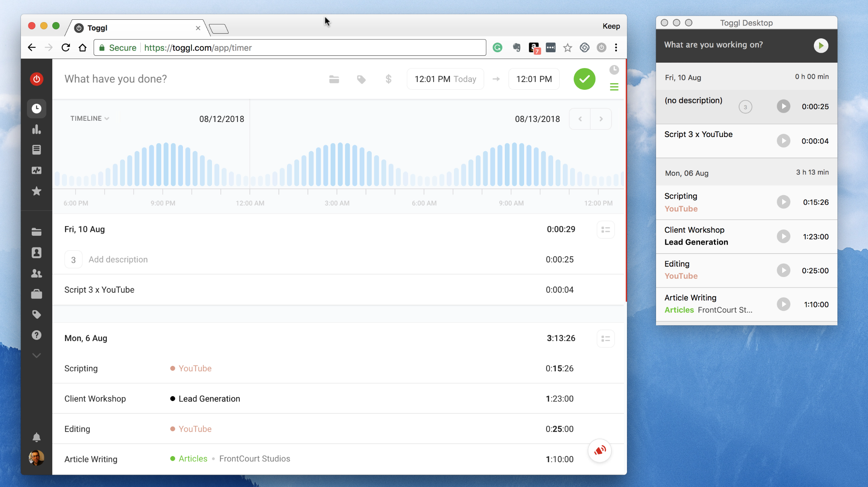Click the red Toggl power logo in sidebar
Viewport: 868px width, 487px height.
[x=37, y=79]
